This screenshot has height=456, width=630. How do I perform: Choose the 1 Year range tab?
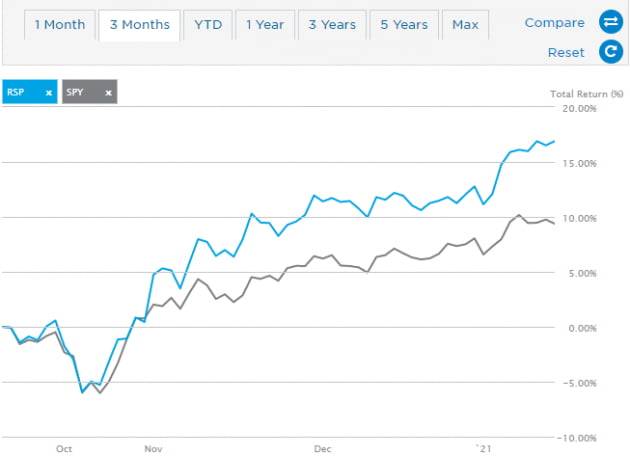point(265,24)
